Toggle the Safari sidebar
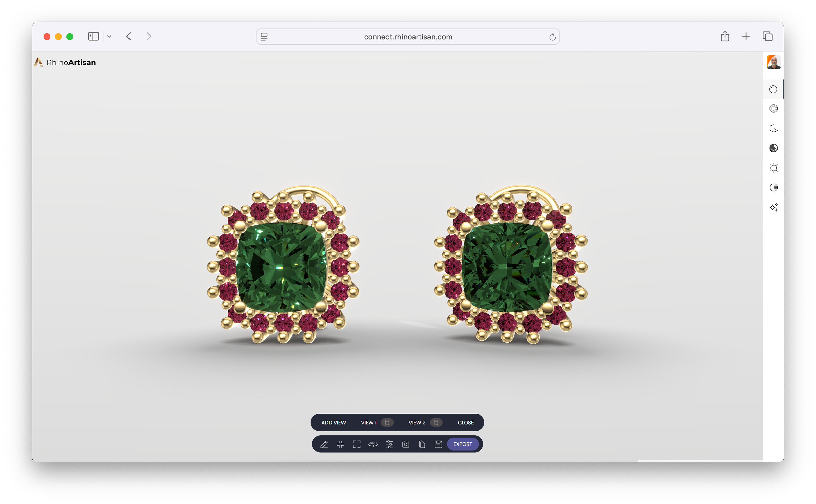 (x=93, y=36)
